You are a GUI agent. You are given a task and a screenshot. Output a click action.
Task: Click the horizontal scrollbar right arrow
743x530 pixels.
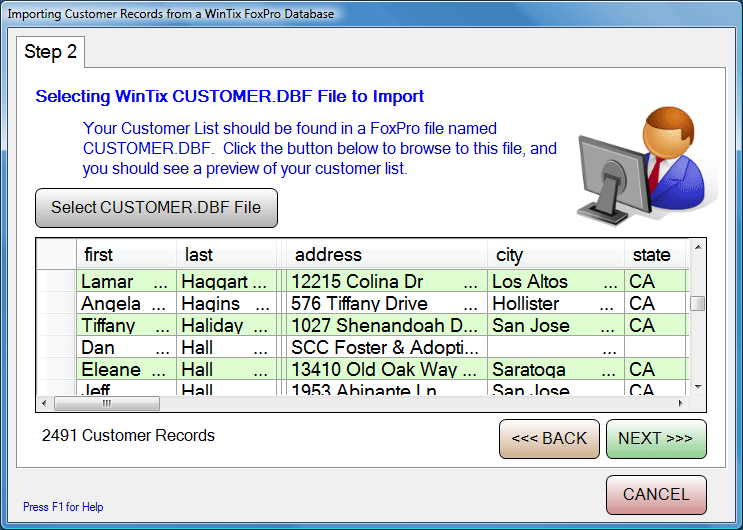point(681,403)
